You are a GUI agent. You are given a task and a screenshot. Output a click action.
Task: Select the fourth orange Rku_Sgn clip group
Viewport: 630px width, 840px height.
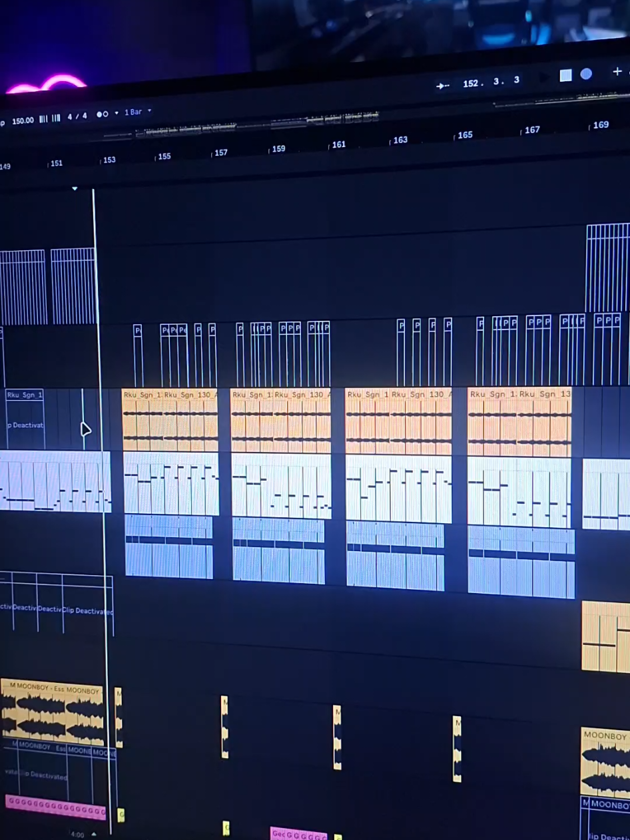pos(519,422)
